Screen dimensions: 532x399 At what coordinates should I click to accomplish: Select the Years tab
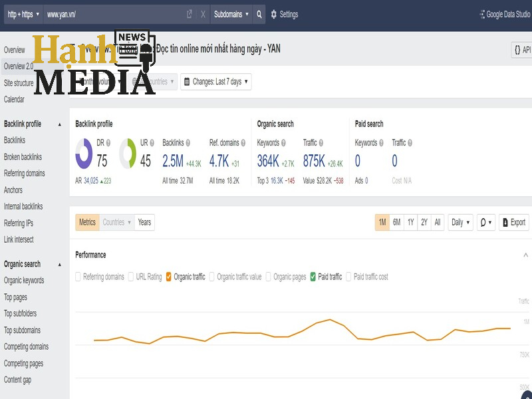[144, 223]
